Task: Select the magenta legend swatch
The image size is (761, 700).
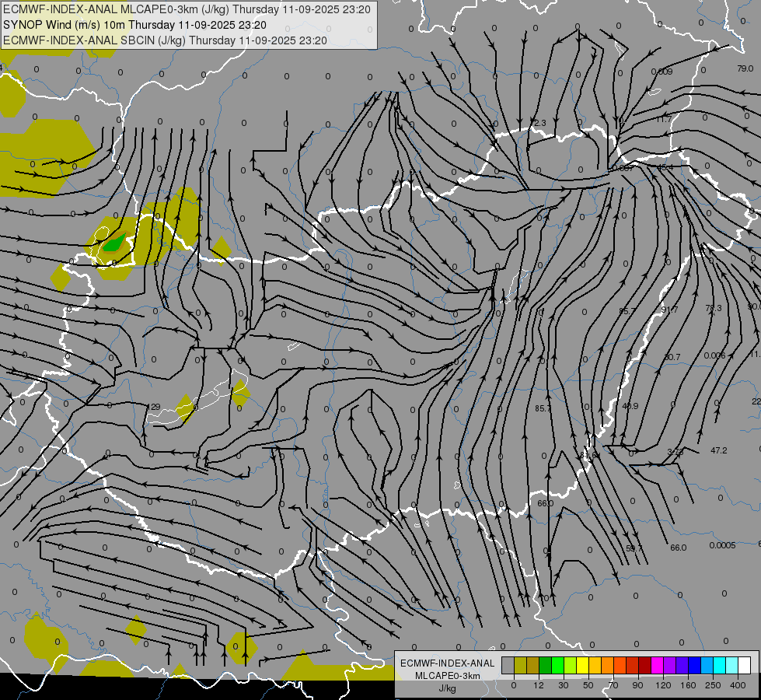Action: coord(658,666)
